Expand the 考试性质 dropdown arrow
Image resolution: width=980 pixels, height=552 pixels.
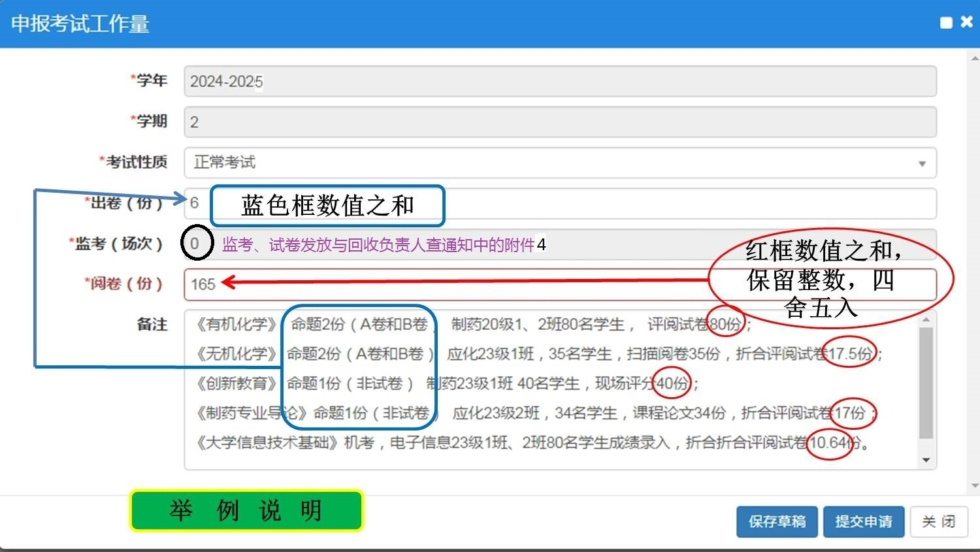click(922, 163)
